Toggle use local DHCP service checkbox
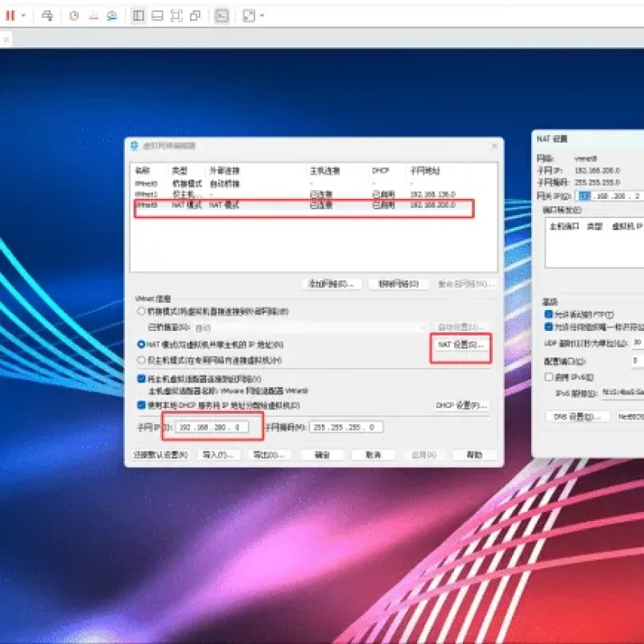 pos(142,405)
